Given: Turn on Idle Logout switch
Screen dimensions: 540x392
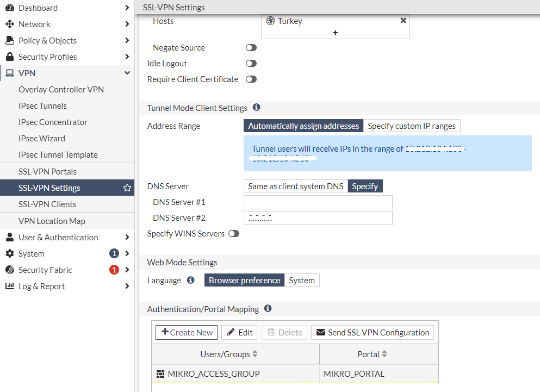Looking at the screenshot, I should tap(251, 64).
